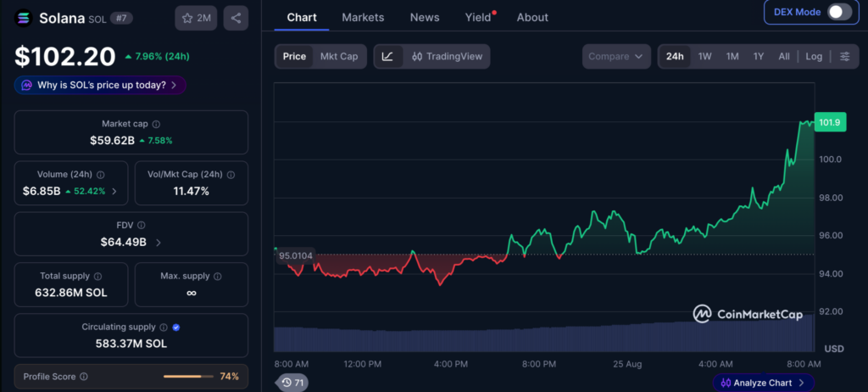This screenshot has width=868, height=392.
Task: Open the Yield tab
Action: [x=478, y=17]
